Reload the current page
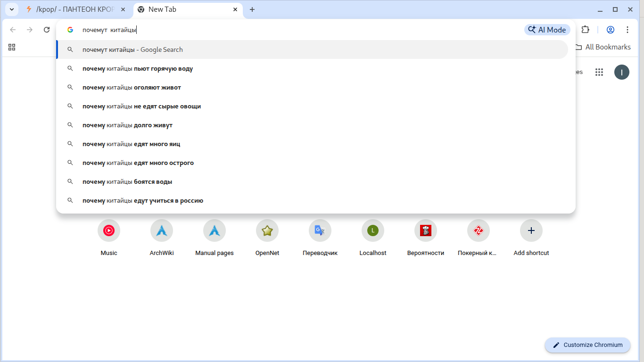 (x=47, y=30)
